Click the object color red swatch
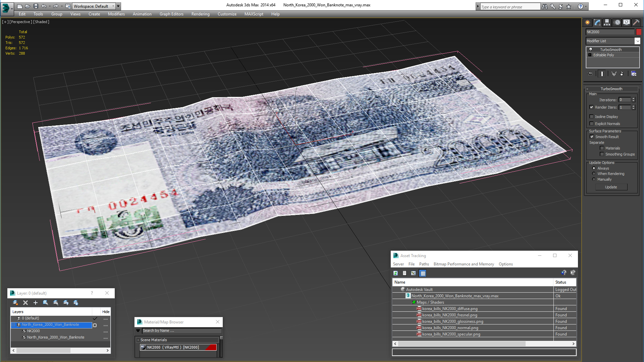The height and width of the screenshot is (362, 644). point(639,32)
